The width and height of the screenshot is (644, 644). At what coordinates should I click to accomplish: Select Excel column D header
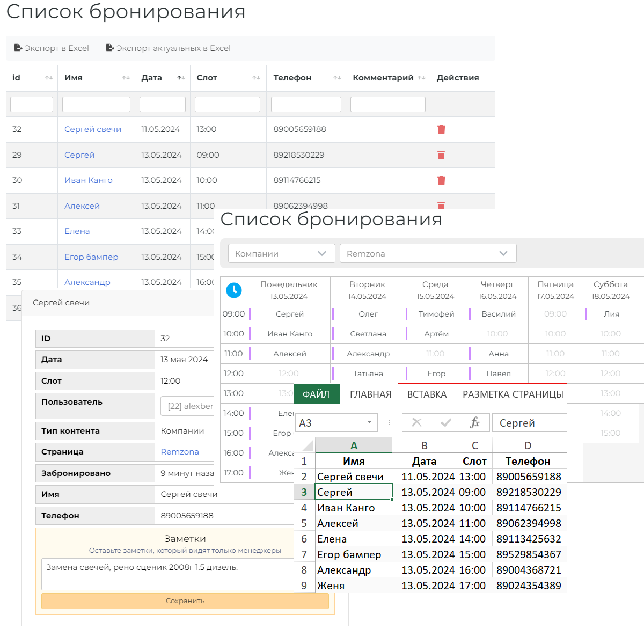[x=528, y=445]
